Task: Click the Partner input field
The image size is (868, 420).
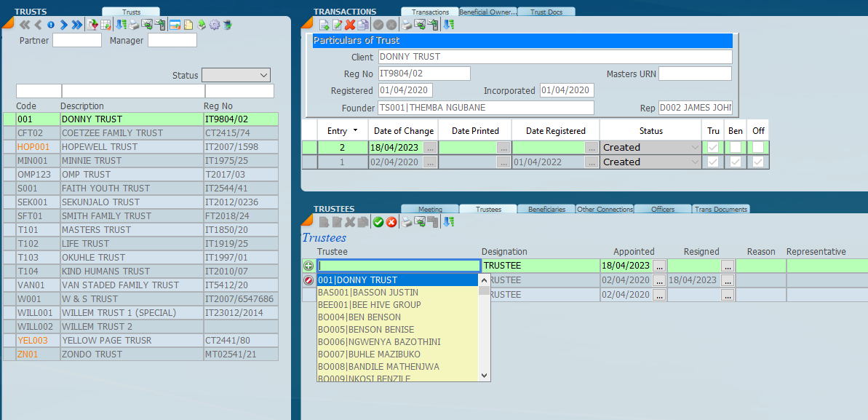Action: coord(77,41)
